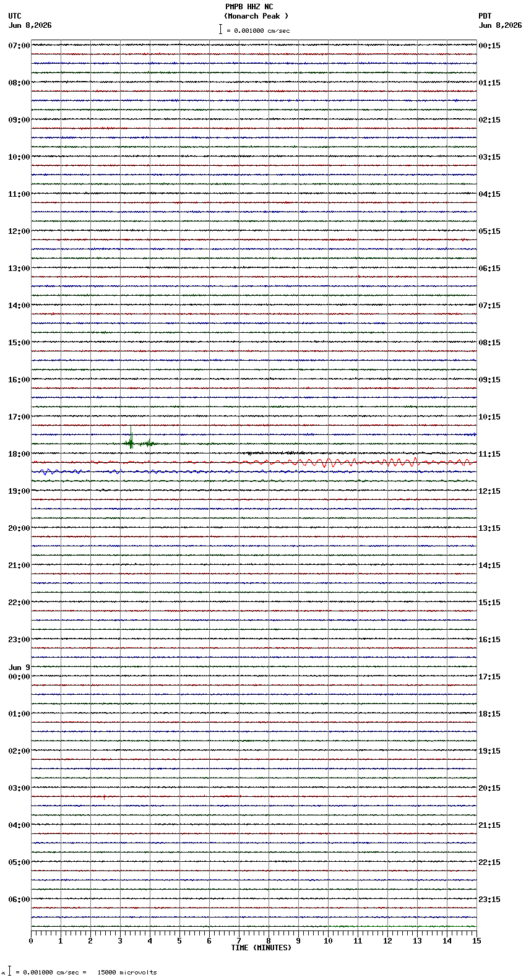Click the "TIME (MINUTES)" axis label
The height and width of the screenshot is (980, 526).
point(261,948)
